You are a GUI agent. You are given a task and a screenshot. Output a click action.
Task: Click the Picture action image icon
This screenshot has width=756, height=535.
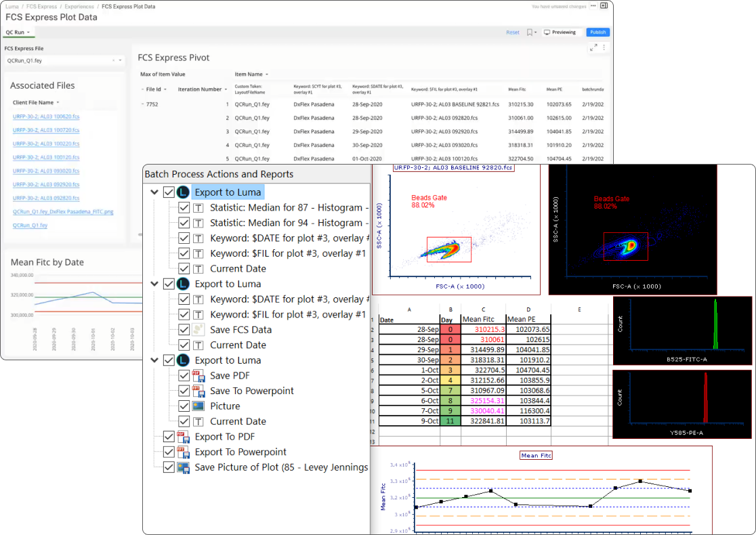(x=198, y=406)
